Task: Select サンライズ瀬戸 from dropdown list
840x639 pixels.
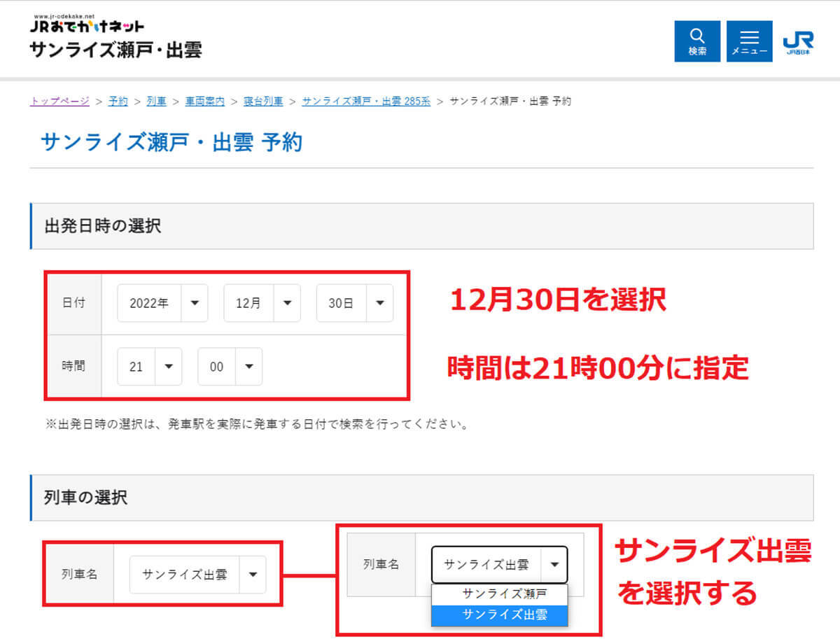Action: point(500,594)
